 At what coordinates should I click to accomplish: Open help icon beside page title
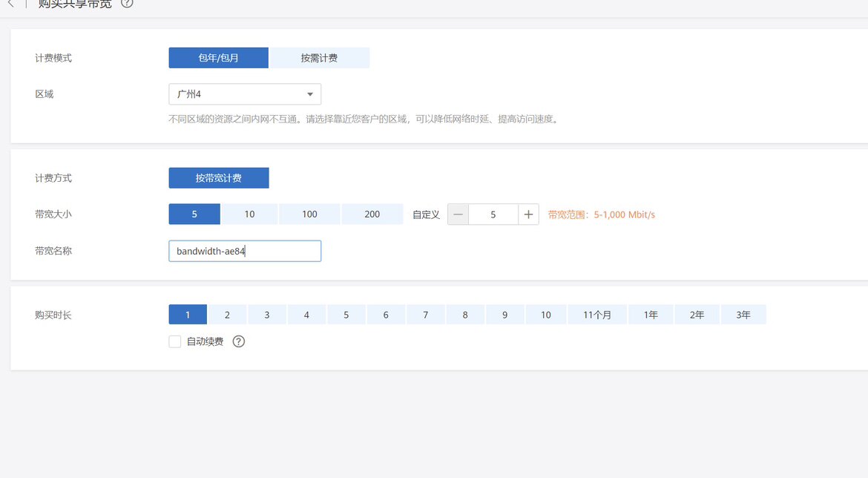point(127,3)
